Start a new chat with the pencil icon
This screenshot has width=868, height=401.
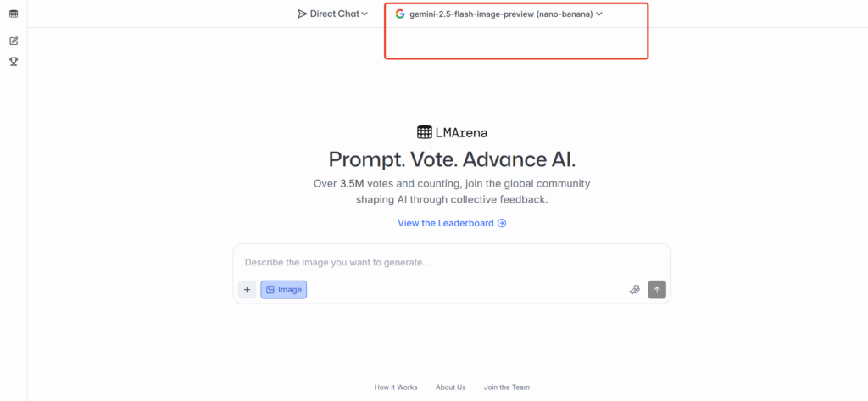(x=14, y=41)
